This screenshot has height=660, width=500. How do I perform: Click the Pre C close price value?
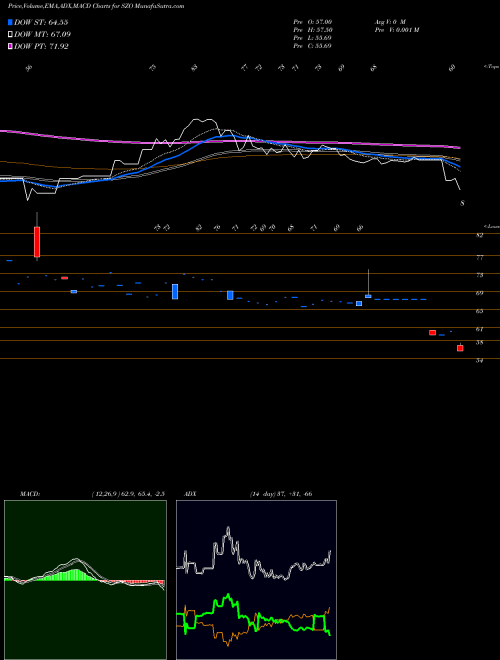point(312,46)
